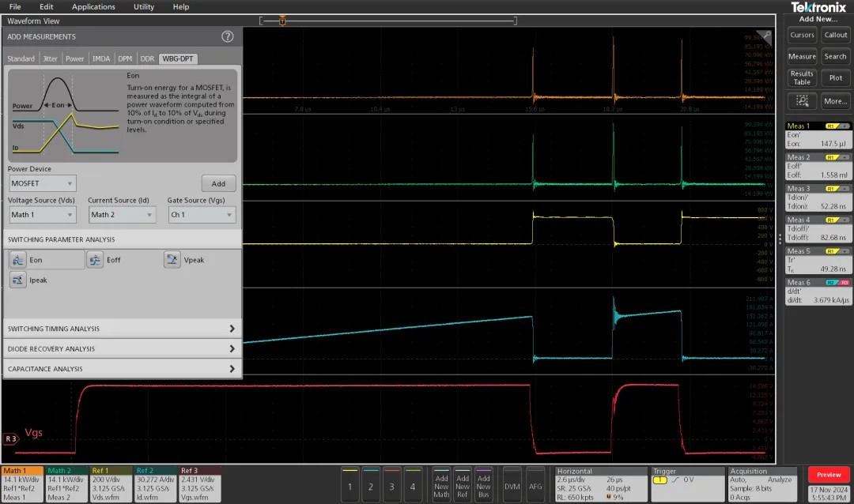Switch to the Jitter tab
This screenshot has width=854, height=504.
pos(50,58)
